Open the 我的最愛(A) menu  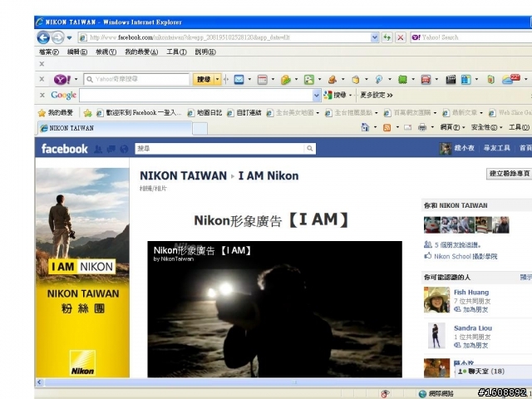click(x=141, y=52)
